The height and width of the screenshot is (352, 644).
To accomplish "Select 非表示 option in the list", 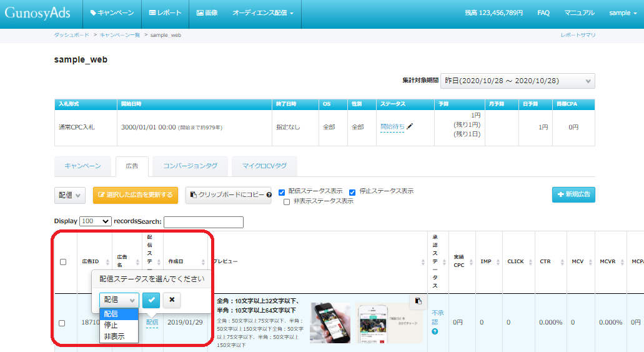I will click(x=119, y=337).
